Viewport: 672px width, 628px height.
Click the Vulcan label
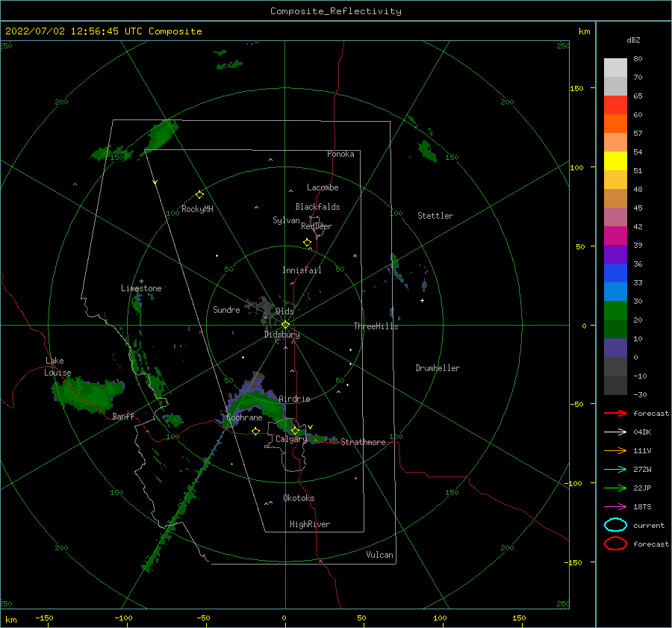[379, 555]
